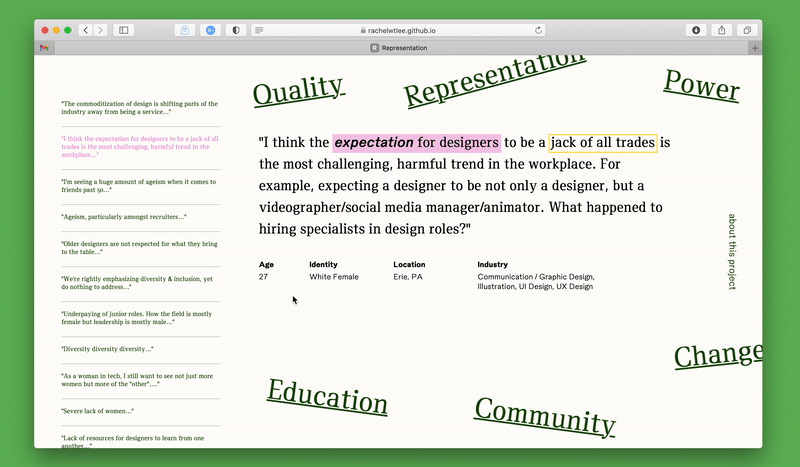The image size is (800, 467).
Task: Click the Age value 27
Action: (263, 277)
